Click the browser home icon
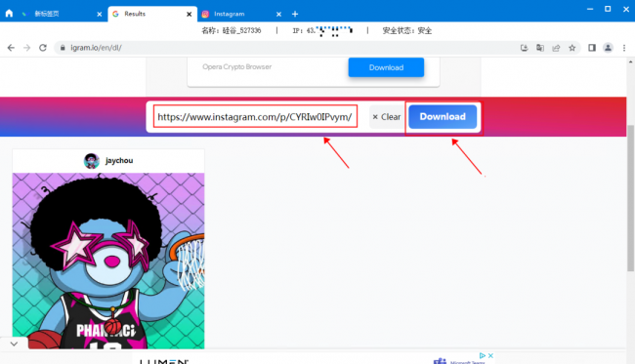 click(x=9, y=14)
